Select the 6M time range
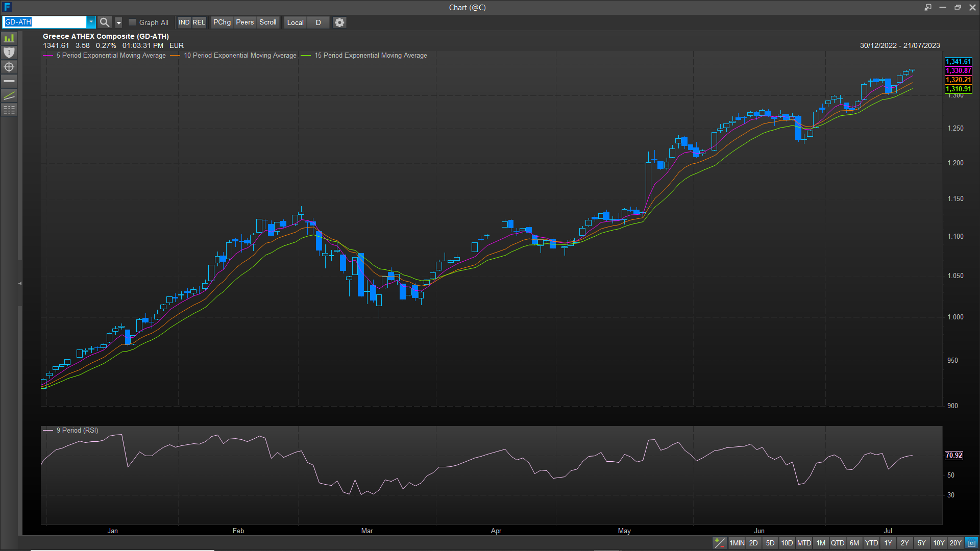This screenshot has height=551, width=980. (x=854, y=543)
